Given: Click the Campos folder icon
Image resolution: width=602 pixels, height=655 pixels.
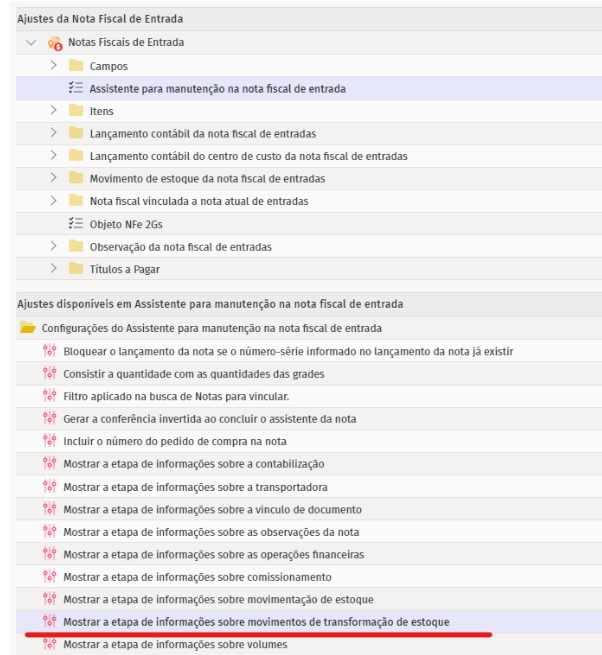Looking at the screenshot, I should pyautogui.click(x=76, y=66).
